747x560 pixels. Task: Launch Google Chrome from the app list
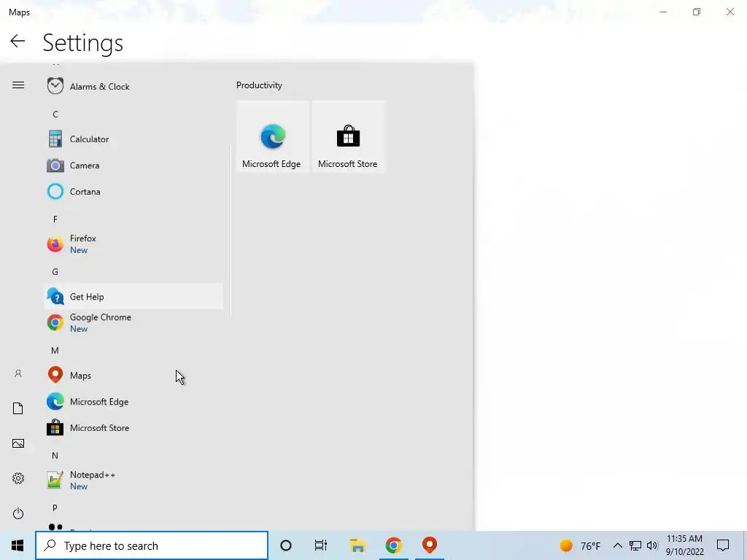pyautogui.click(x=133, y=322)
